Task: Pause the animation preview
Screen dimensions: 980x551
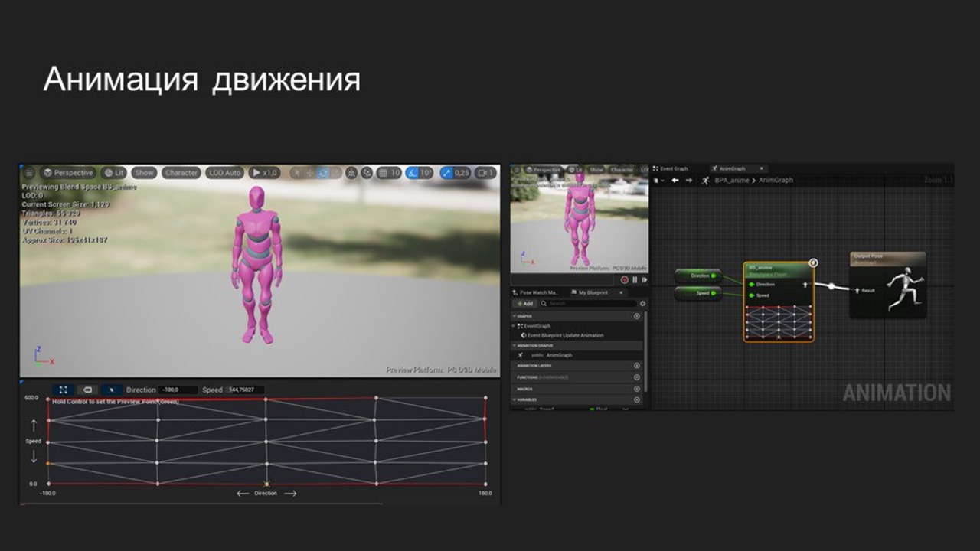Action: (634, 280)
